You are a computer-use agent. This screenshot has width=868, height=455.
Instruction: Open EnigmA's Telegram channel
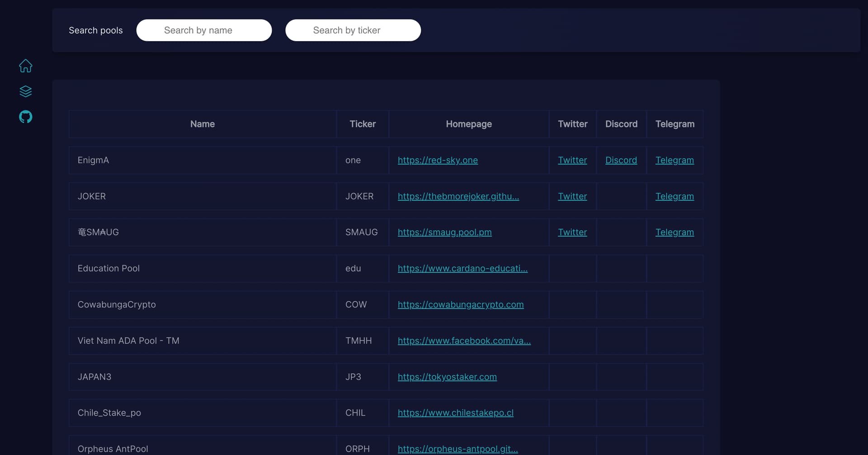tap(674, 160)
